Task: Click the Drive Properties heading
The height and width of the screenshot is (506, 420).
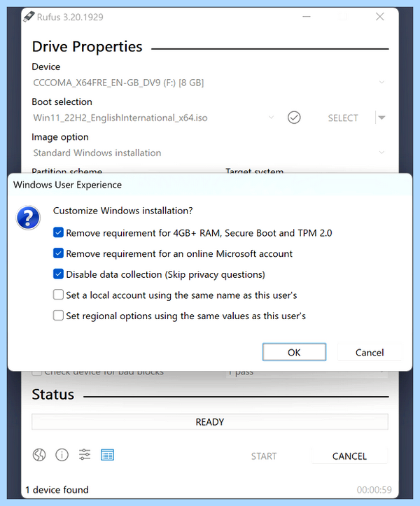Action: click(x=87, y=47)
